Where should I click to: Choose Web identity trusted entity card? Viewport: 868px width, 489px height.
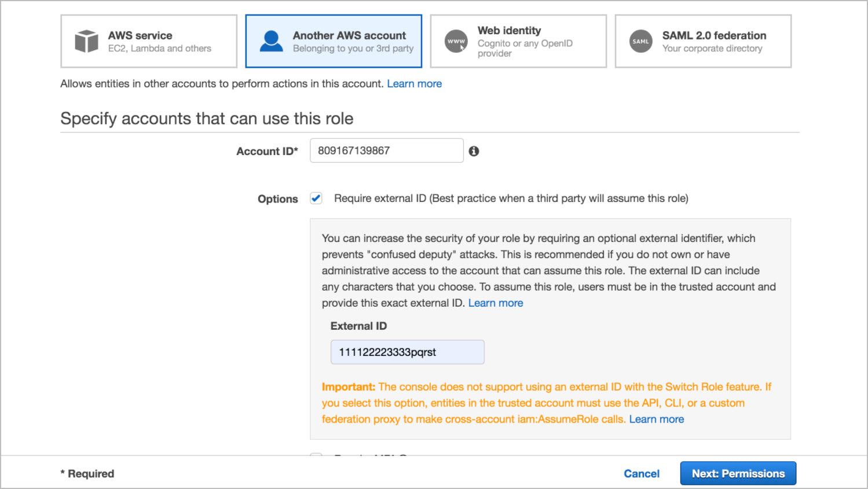coord(518,41)
